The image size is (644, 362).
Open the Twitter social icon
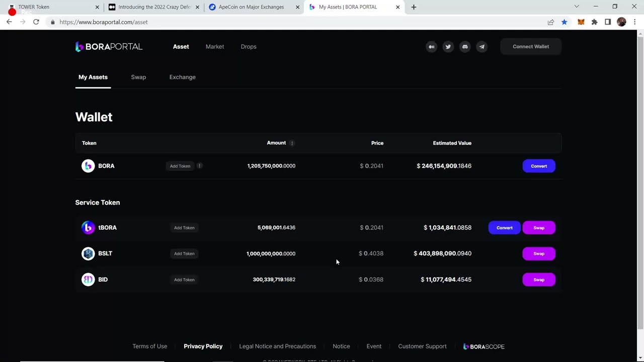[x=448, y=47]
